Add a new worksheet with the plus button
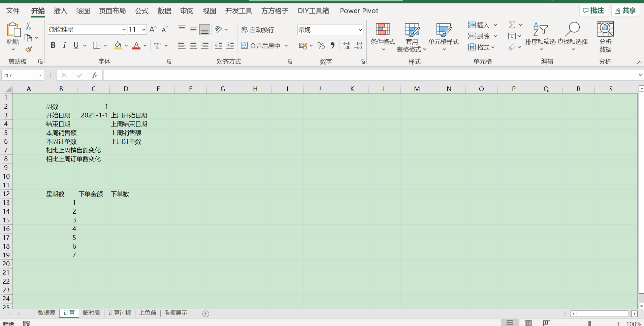644x326 pixels. (205, 313)
